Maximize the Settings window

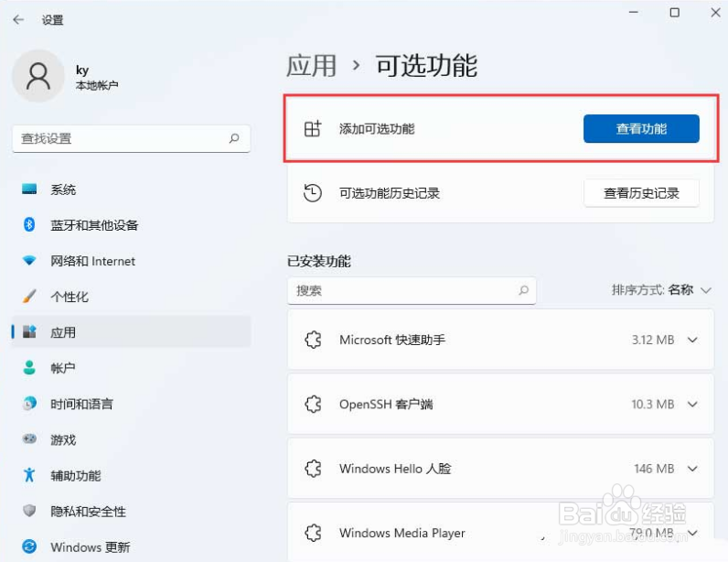tap(675, 13)
